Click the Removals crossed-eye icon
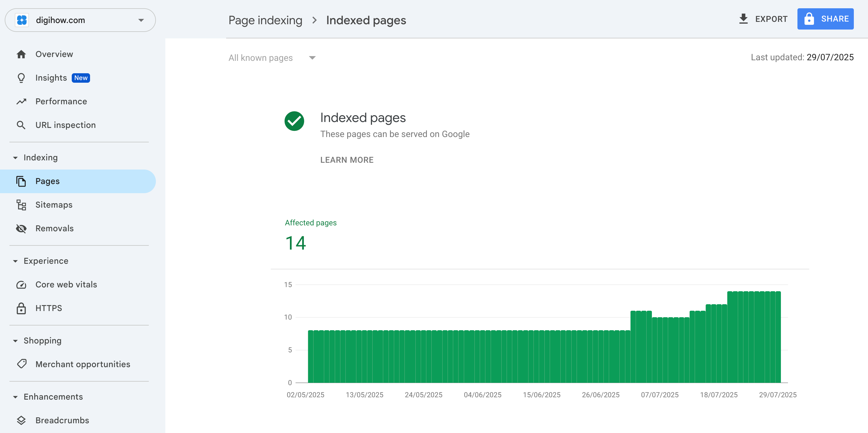Viewport: 868px width, 433px height. pyautogui.click(x=21, y=229)
